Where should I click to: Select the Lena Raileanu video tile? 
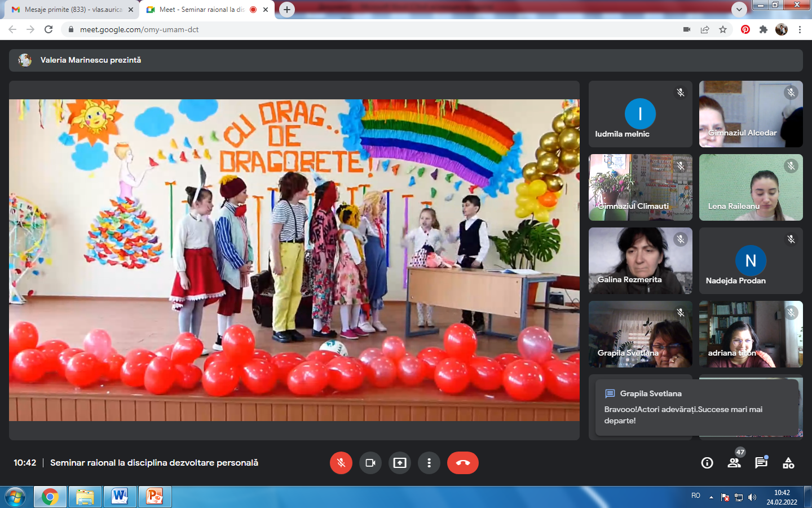click(x=751, y=187)
